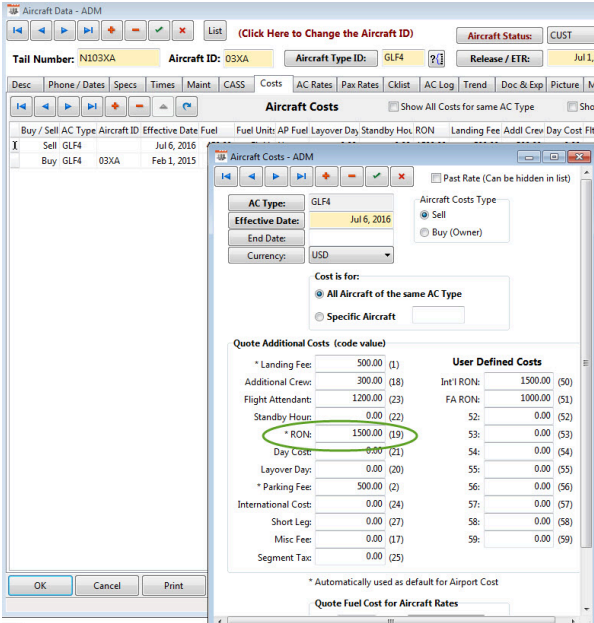Open Aircraft Type ID lookup question icon

[x=437, y=59]
